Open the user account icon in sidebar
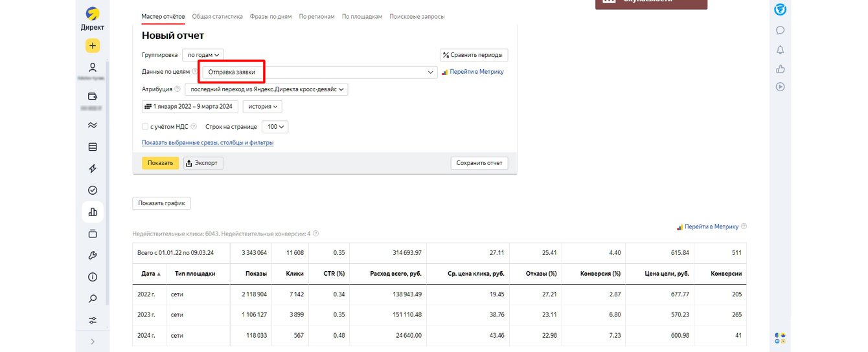The width and height of the screenshot is (868, 352). click(93, 67)
